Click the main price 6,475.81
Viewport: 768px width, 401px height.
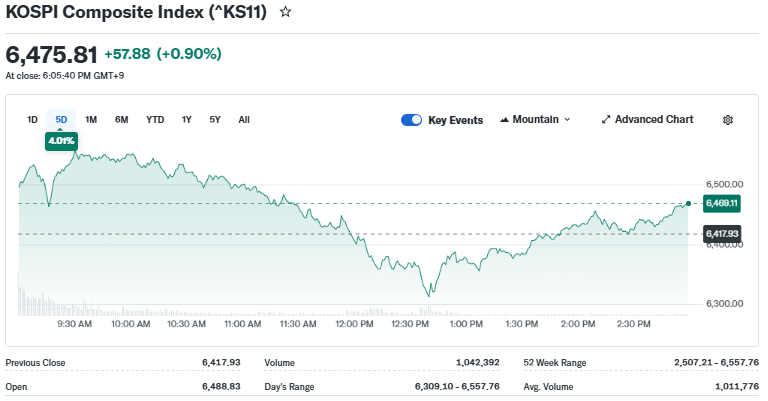[51, 54]
